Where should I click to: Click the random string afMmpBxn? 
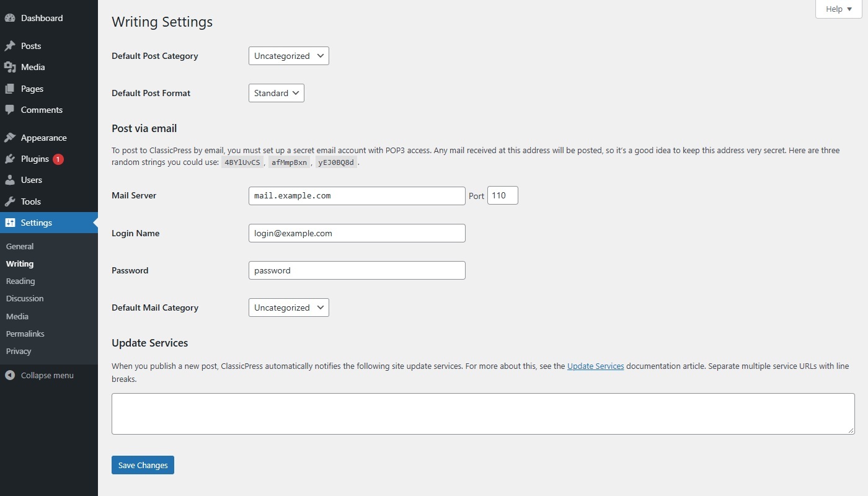pos(289,162)
